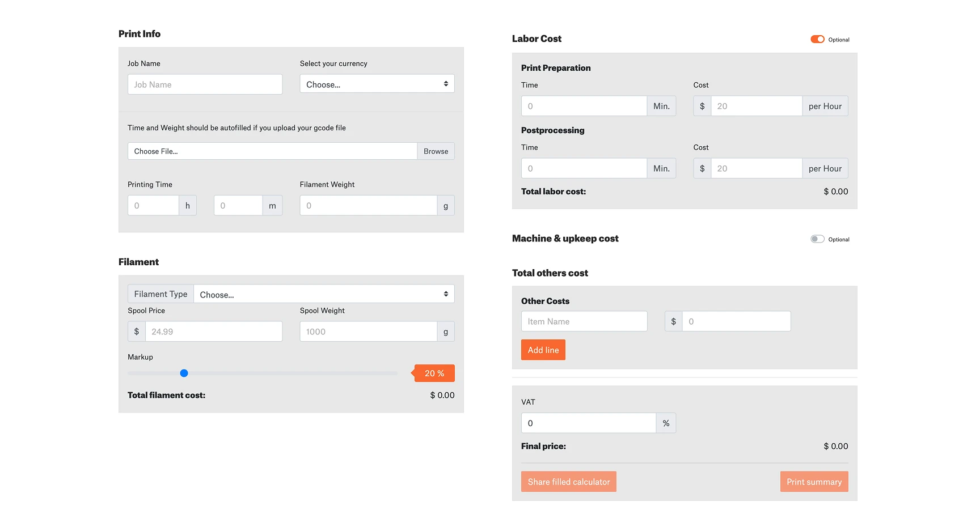Click the Add line button
The image size is (980, 527).
[x=543, y=350]
